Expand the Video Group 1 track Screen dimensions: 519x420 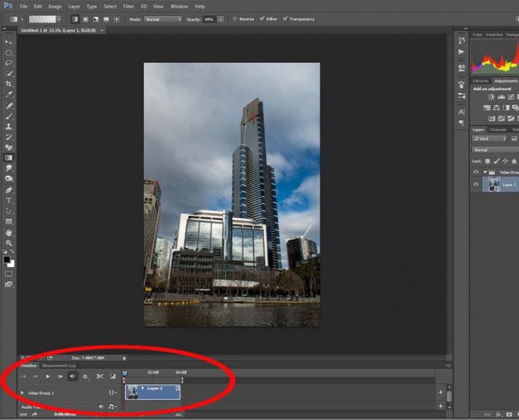tap(22, 393)
